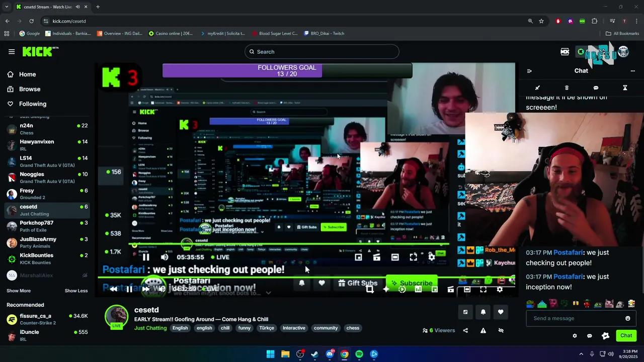Open chat settings gear icon
The width and height of the screenshot is (644, 362).
(x=575, y=336)
